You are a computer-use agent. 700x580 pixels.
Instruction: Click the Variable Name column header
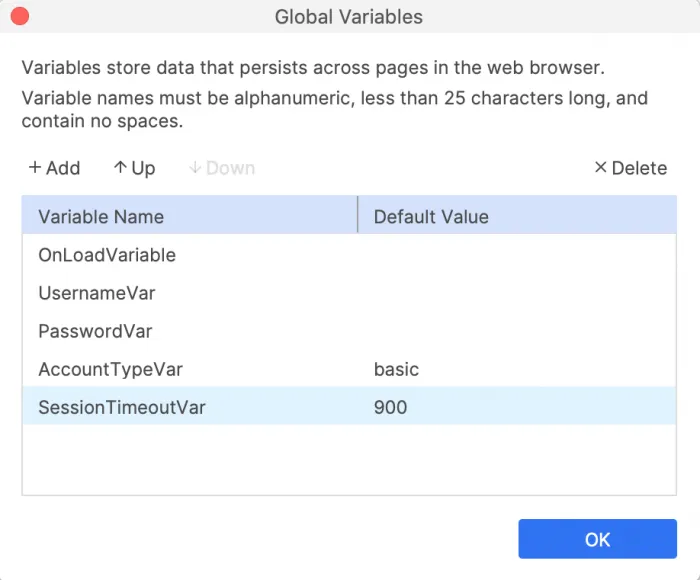point(101,217)
